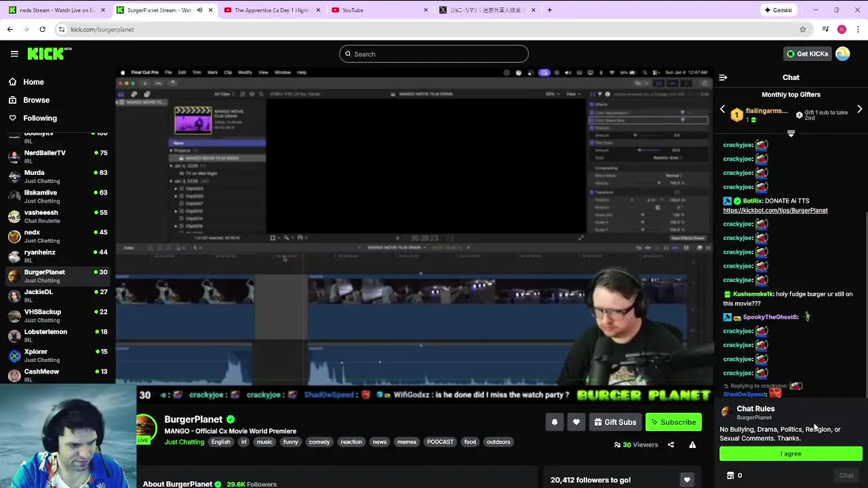Image resolution: width=868 pixels, height=488 pixels.
Task: Click the PODCAST tag
Action: click(x=440, y=442)
